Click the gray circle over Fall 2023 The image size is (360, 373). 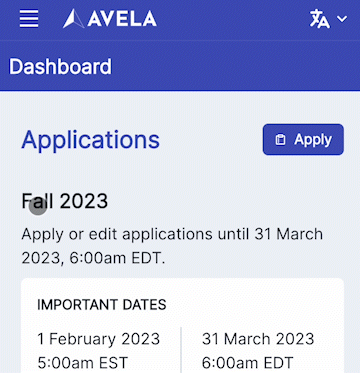click(38, 206)
